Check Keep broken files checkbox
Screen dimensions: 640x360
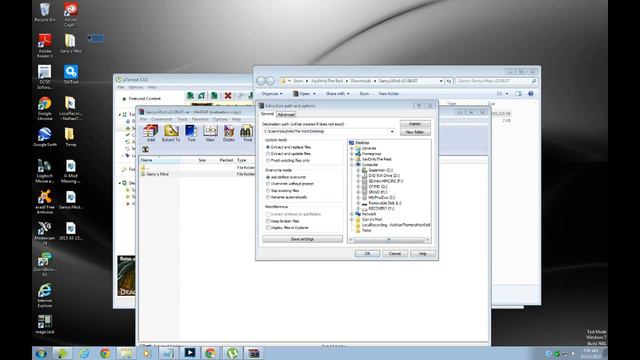click(268, 221)
